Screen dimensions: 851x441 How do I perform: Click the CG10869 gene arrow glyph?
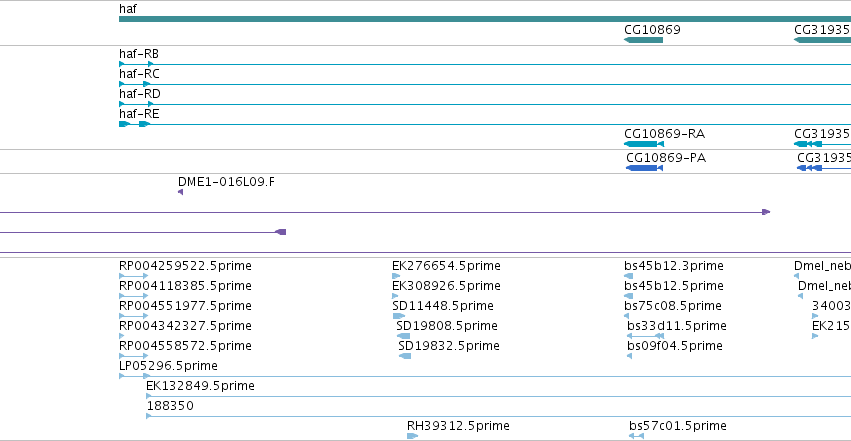pyautogui.click(x=643, y=40)
